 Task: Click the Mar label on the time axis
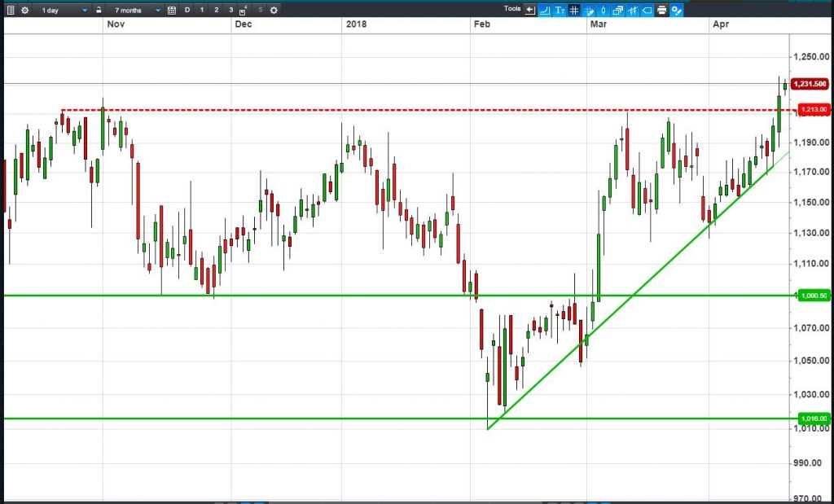point(599,24)
